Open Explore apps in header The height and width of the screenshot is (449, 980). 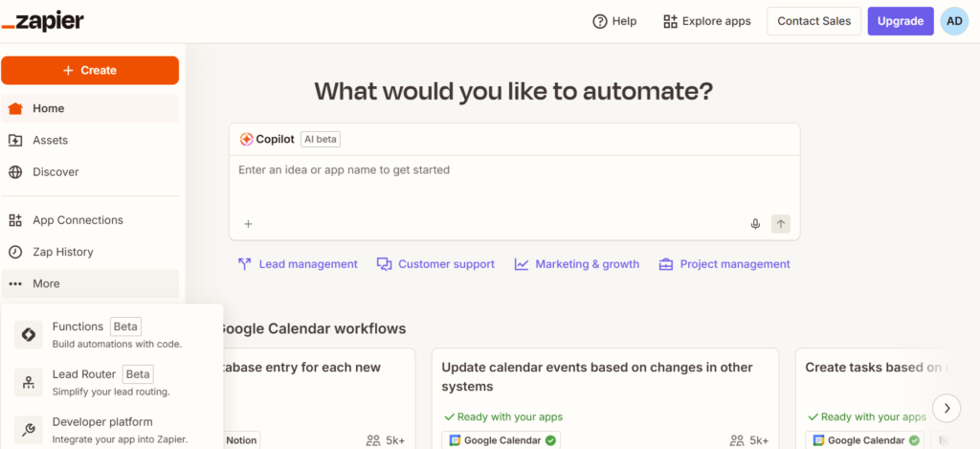(x=707, y=21)
